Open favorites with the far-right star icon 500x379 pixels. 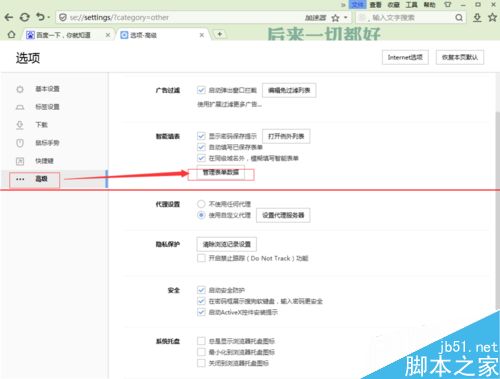click(492, 17)
